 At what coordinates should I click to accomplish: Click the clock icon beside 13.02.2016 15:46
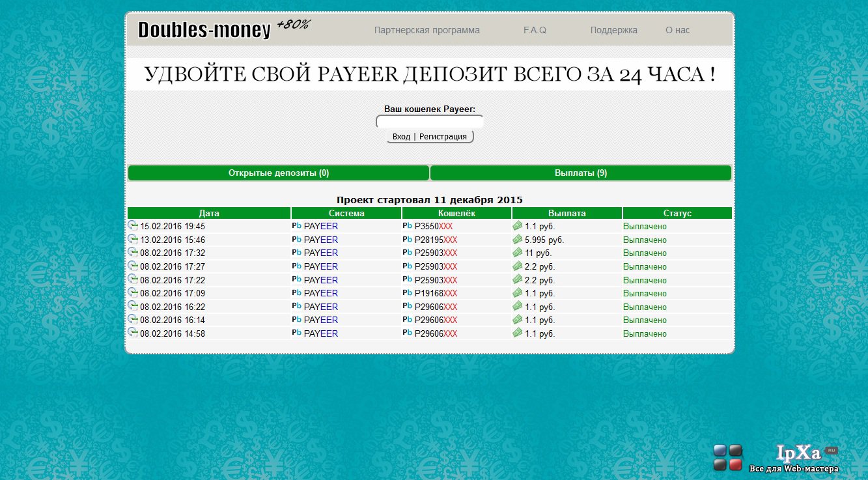coord(133,239)
